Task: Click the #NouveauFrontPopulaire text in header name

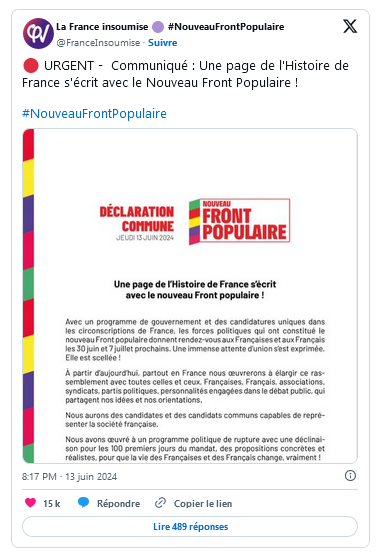Action: (x=226, y=27)
